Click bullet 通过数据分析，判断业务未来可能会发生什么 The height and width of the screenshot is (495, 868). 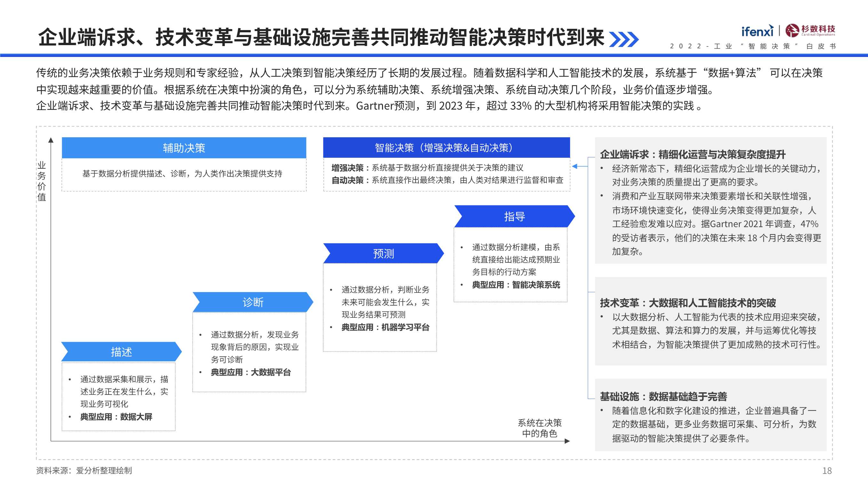tap(386, 302)
